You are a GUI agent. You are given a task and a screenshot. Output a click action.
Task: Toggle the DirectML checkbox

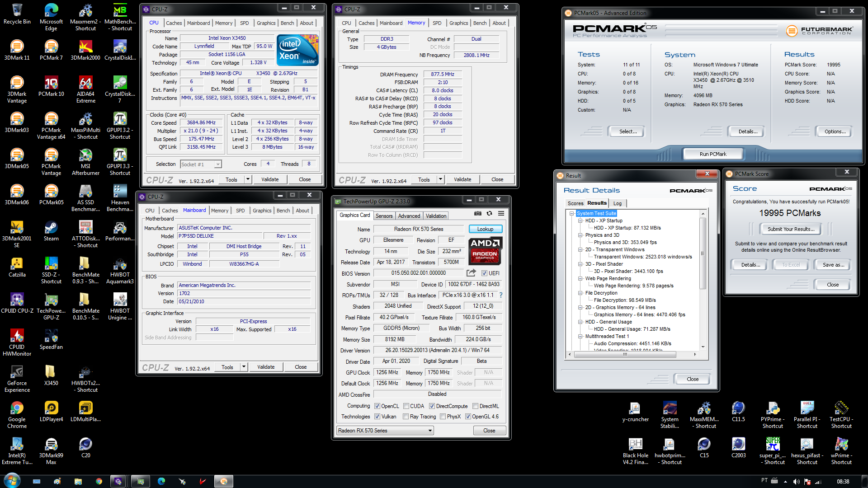[x=475, y=406]
